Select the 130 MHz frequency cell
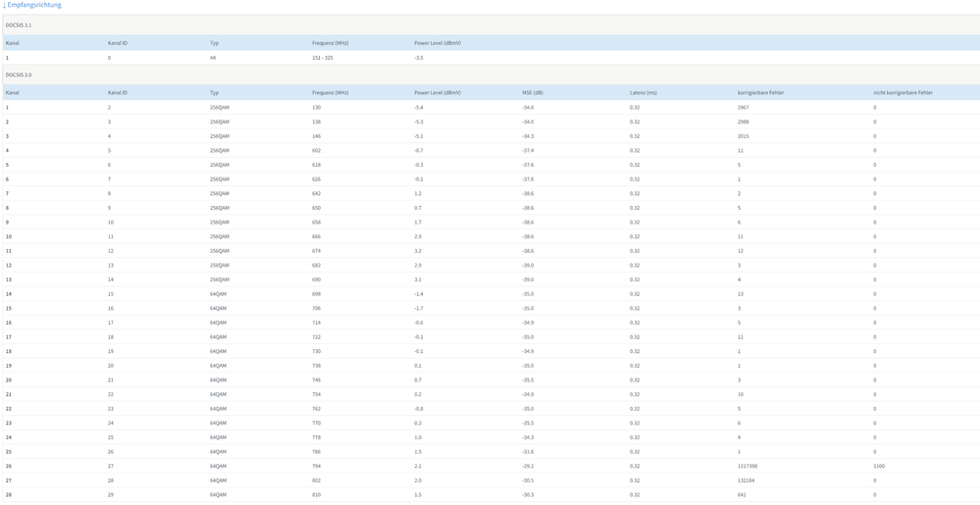Screen dimensions: 980x505 click(x=316, y=108)
